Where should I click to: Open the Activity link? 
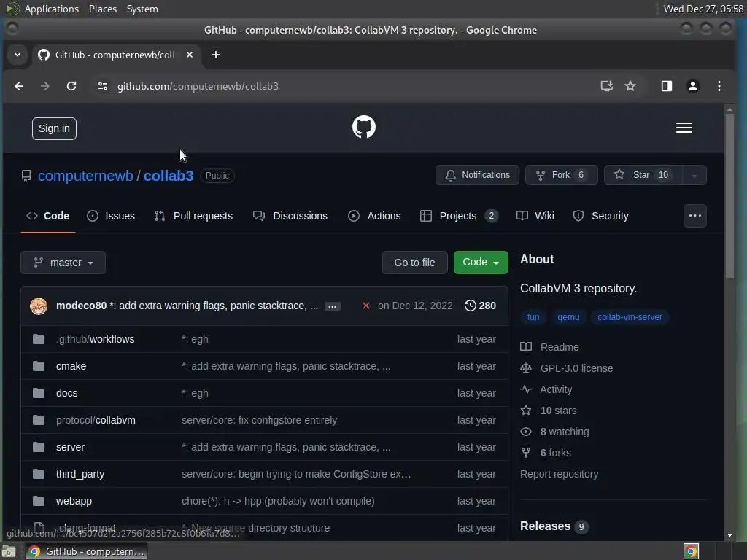click(x=546, y=389)
